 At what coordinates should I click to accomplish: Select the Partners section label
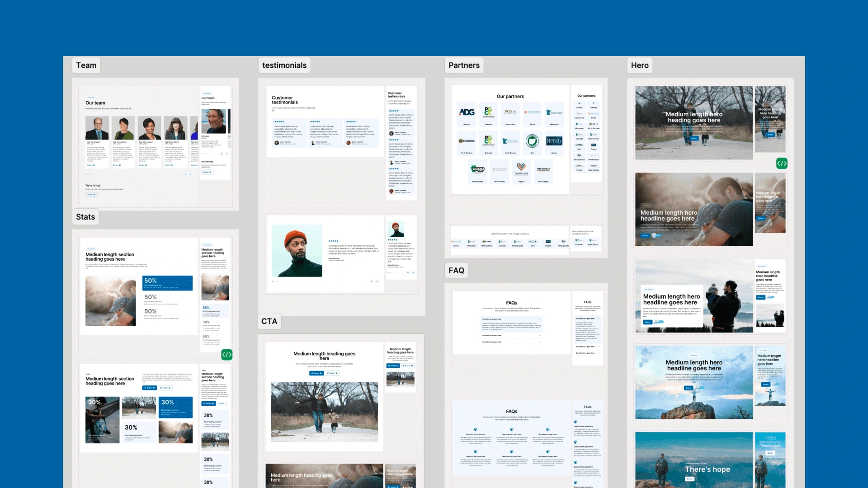coord(464,65)
